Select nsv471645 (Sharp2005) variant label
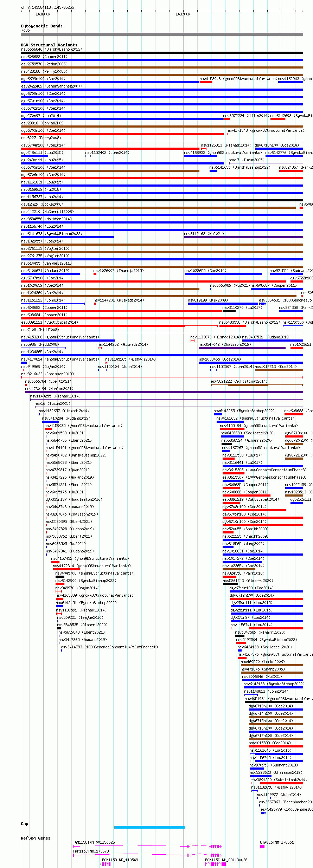Screen dimensions: 313x868 pyautogui.click(x=263, y=669)
